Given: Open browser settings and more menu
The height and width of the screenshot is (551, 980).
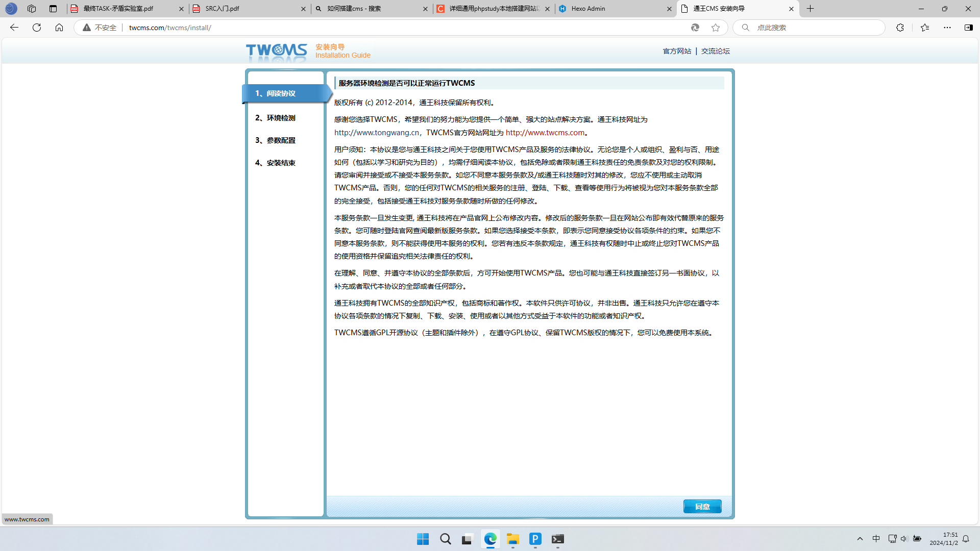Looking at the screenshot, I should (x=947, y=28).
